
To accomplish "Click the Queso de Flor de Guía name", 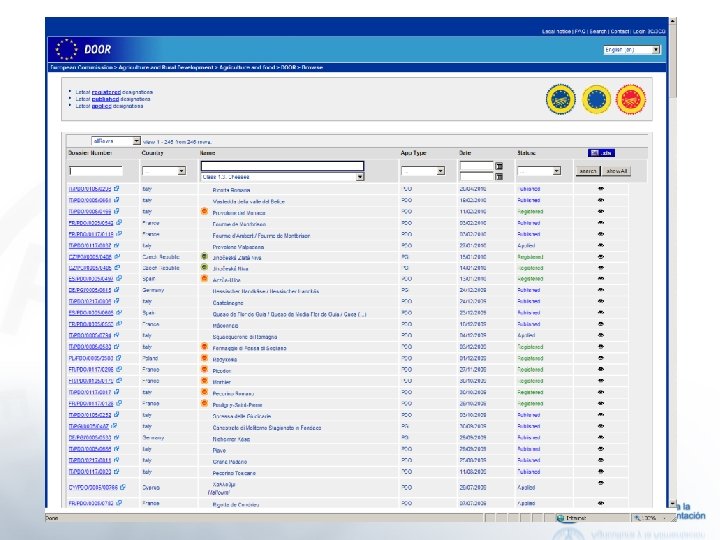I will 289,315.
